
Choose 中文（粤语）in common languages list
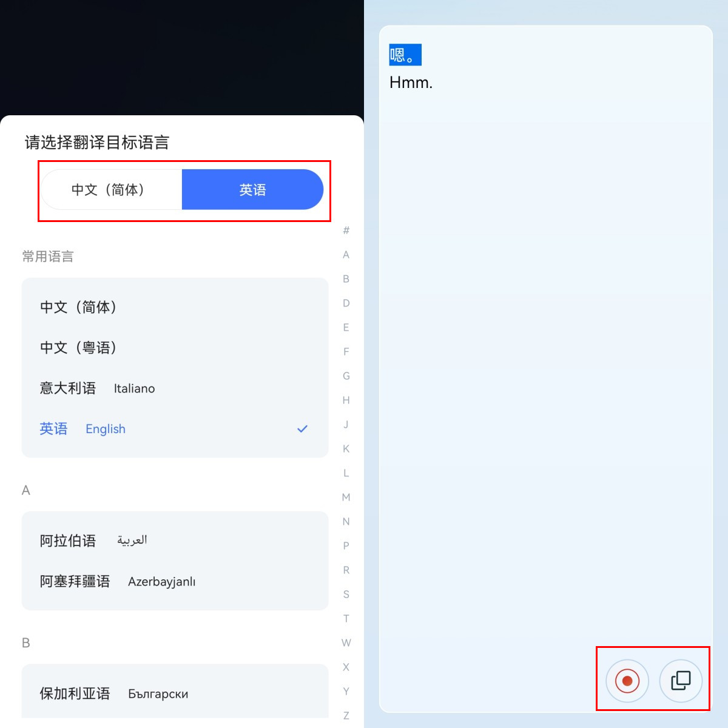point(175,348)
